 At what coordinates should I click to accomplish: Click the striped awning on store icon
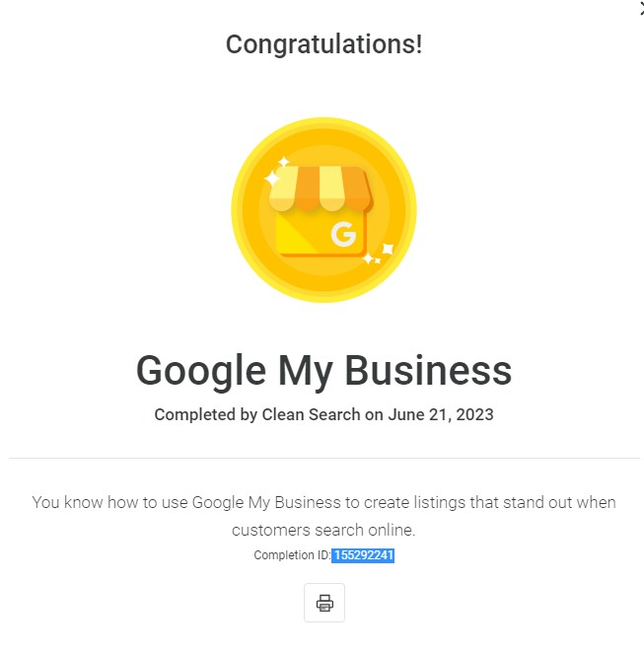click(x=322, y=188)
